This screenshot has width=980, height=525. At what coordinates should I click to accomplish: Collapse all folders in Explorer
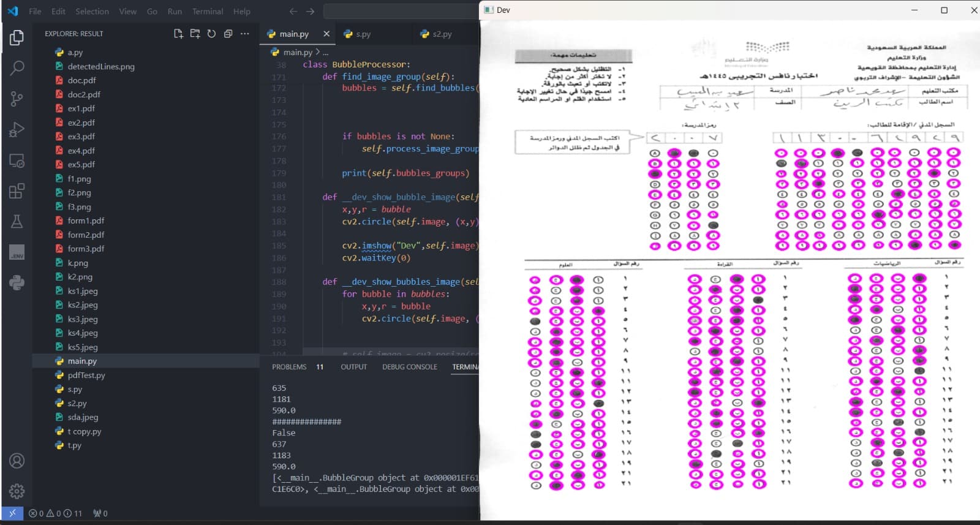228,34
